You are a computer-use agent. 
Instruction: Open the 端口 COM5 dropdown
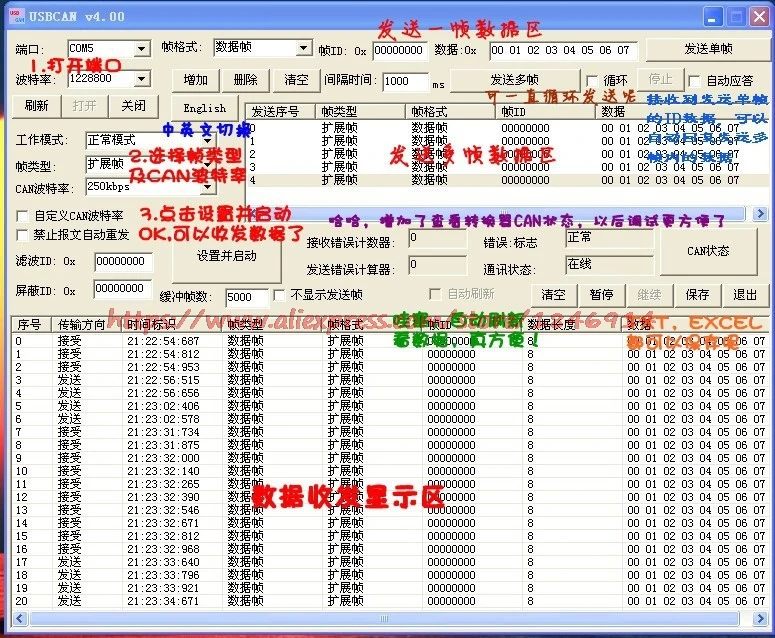(142, 48)
